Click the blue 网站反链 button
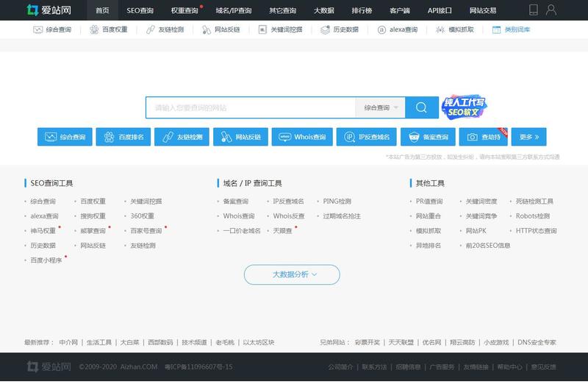The width and height of the screenshot is (588, 387). (x=240, y=137)
